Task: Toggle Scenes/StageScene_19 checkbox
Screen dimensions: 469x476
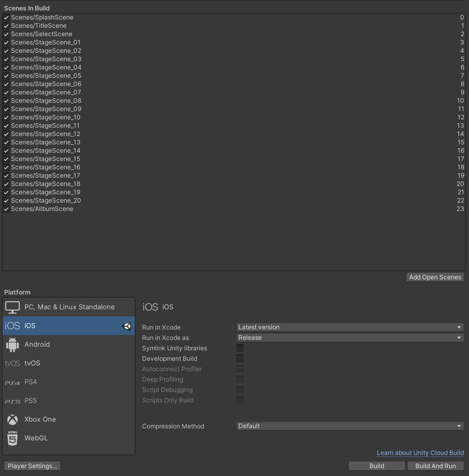Action: 6,192
